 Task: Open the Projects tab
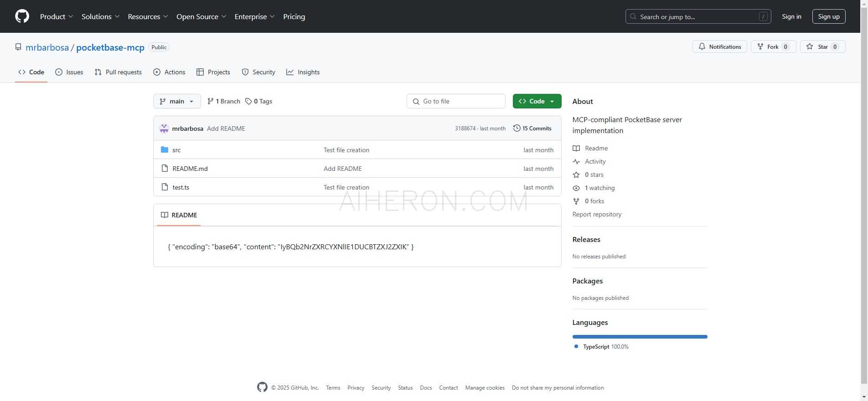coord(213,72)
